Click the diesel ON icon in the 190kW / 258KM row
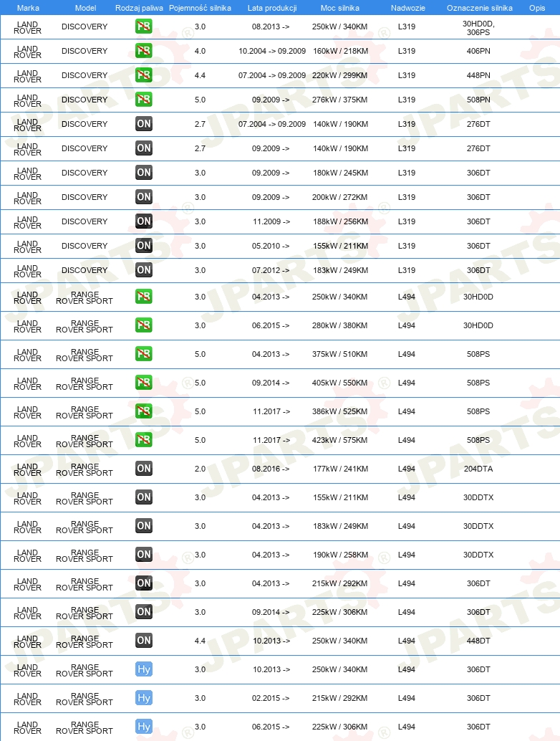Image resolution: width=560 pixels, height=741 pixels. (143, 555)
